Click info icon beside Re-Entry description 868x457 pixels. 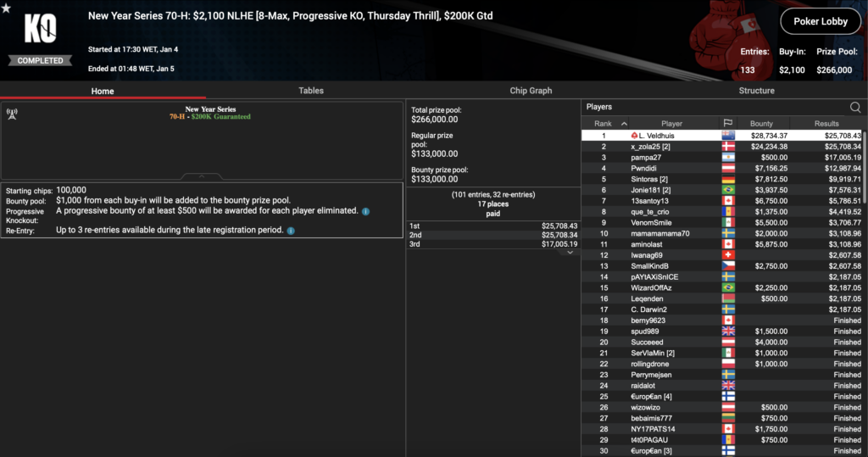point(291,230)
